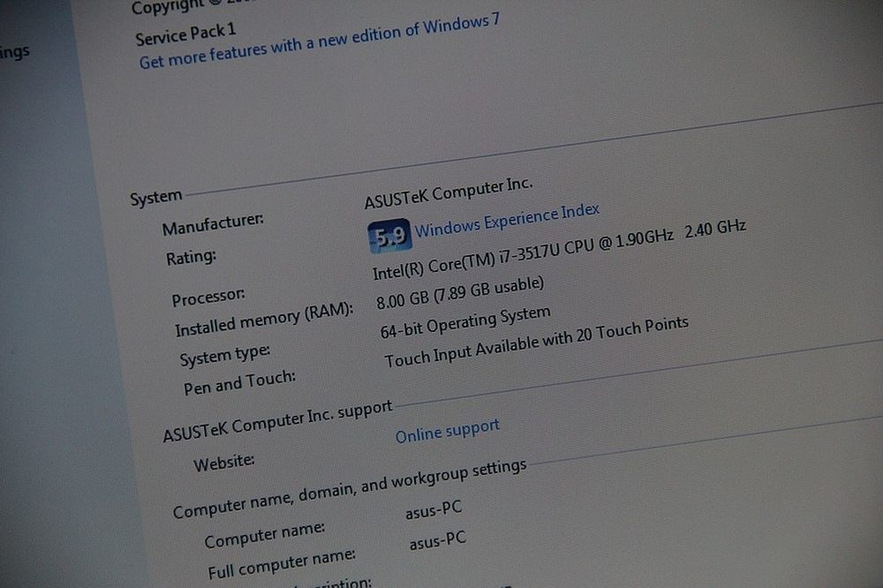Viewport: 883px width, 588px height.
Task: Click the 'Website:' label
Action: 224,463
